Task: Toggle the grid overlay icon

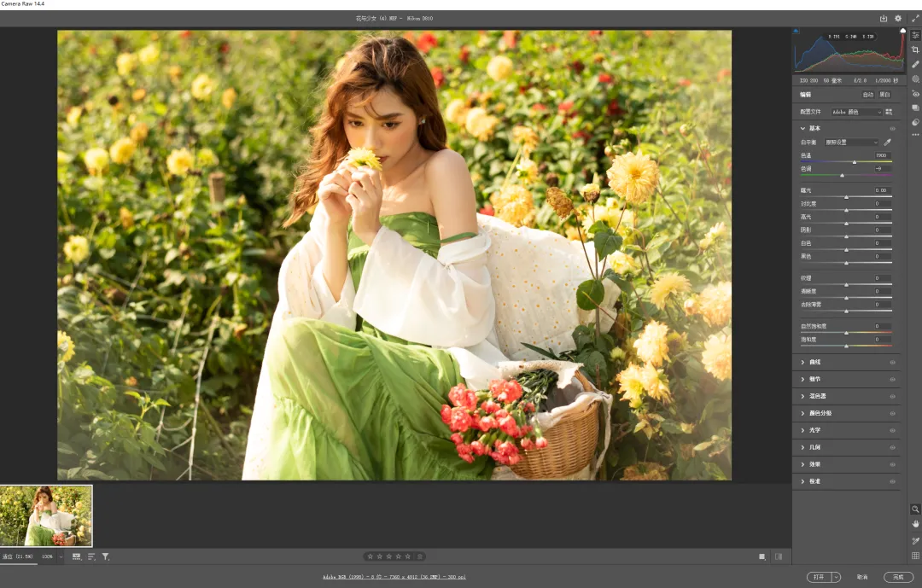Action: point(915,556)
